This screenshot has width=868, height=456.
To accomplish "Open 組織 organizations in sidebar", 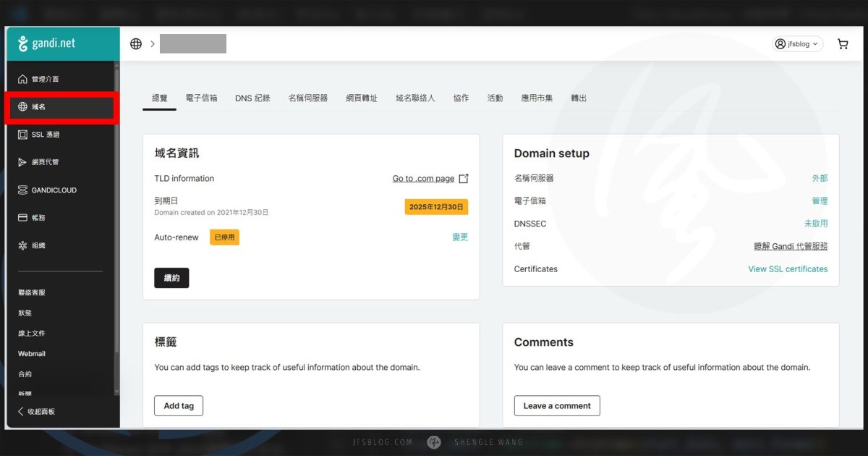I will coord(38,245).
